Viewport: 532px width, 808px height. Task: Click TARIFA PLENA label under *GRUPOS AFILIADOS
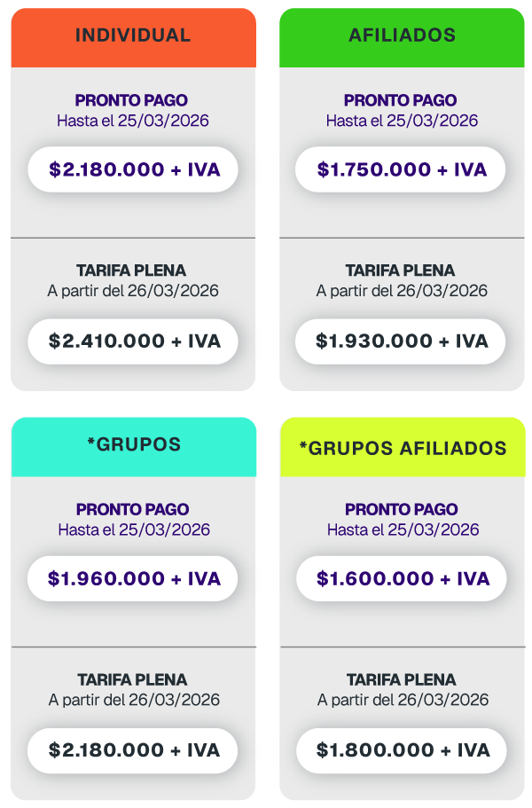(403, 680)
